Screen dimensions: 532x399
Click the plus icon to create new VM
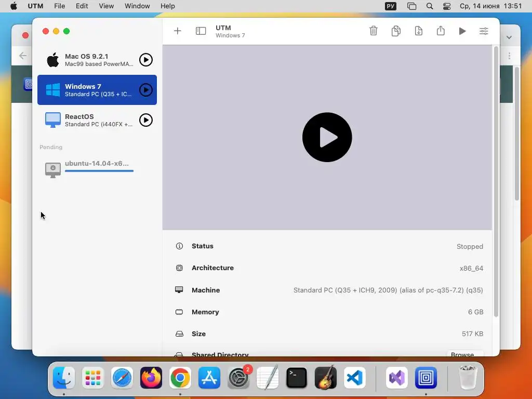coord(178,31)
